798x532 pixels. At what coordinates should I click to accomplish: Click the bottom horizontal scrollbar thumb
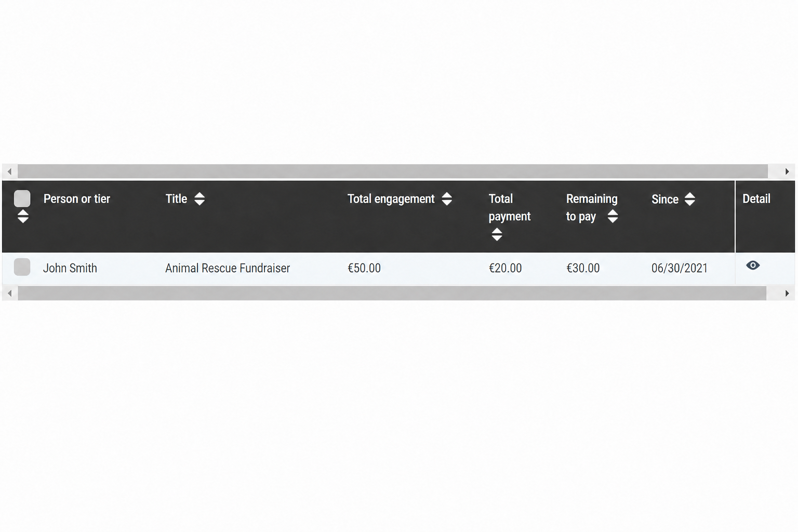[x=392, y=294]
